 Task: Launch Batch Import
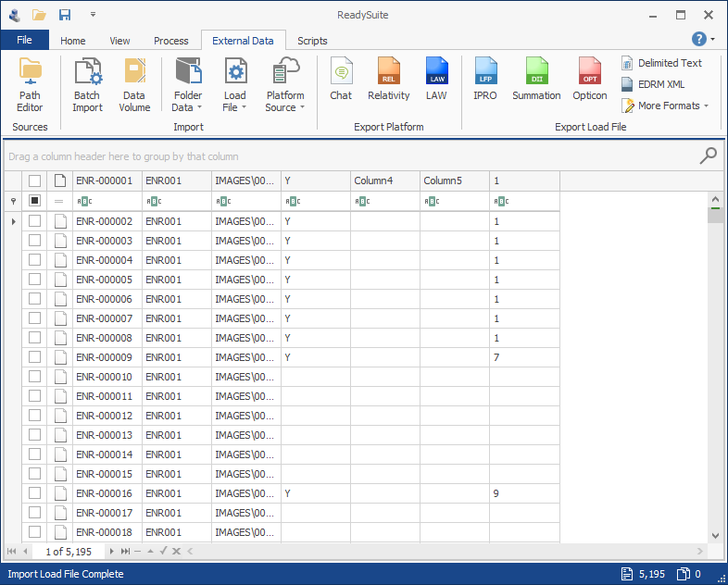87,84
